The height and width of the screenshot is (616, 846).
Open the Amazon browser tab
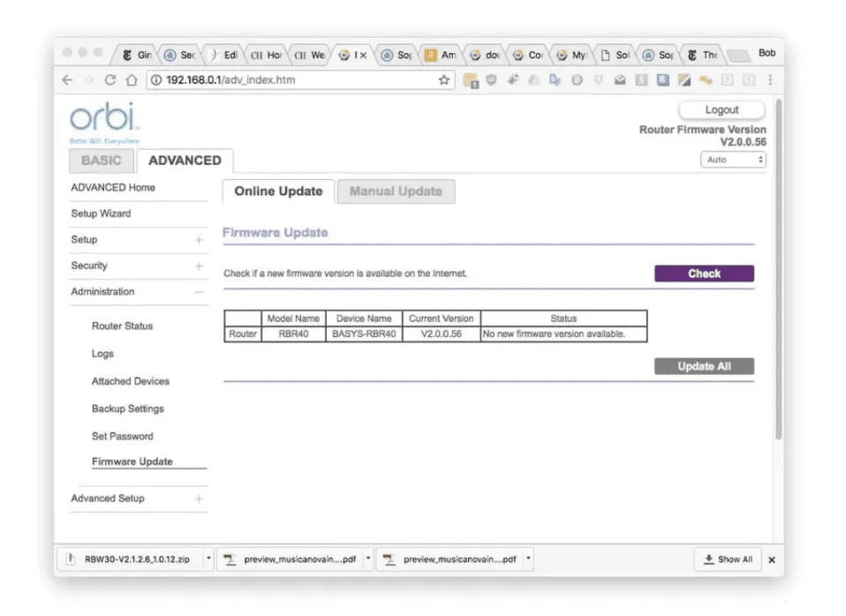click(x=442, y=55)
